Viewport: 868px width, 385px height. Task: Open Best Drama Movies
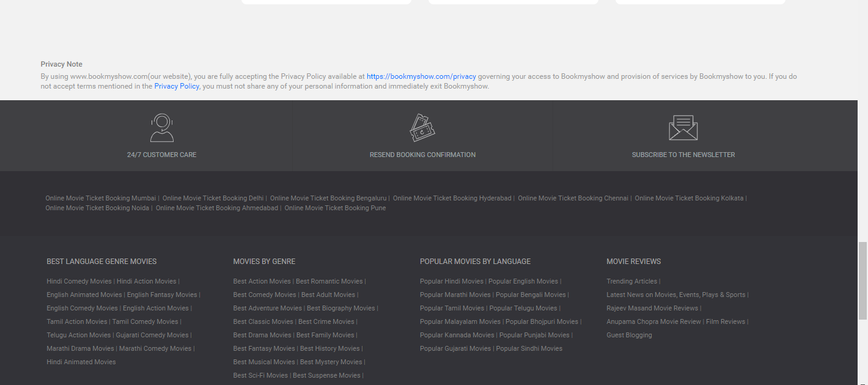tap(262, 335)
